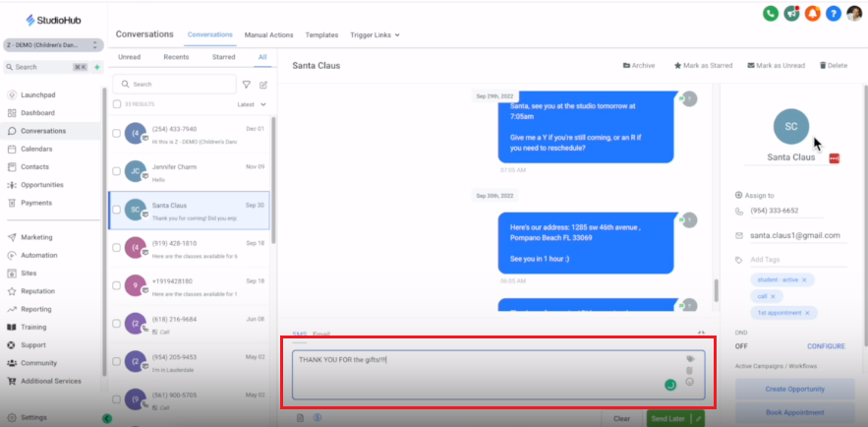Click the Send Later button
This screenshot has width=868, height=427.
[668, 419]
